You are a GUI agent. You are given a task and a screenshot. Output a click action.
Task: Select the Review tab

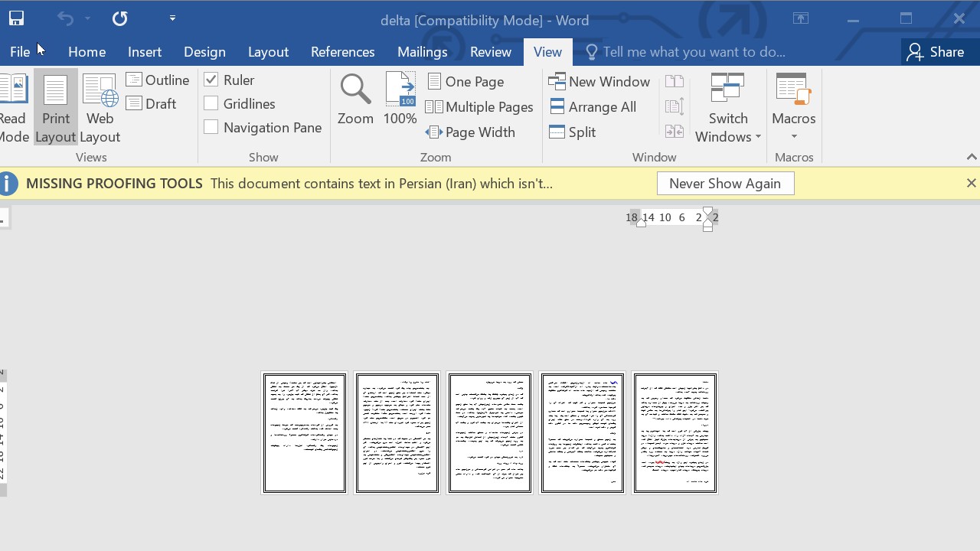coord(491,52)
